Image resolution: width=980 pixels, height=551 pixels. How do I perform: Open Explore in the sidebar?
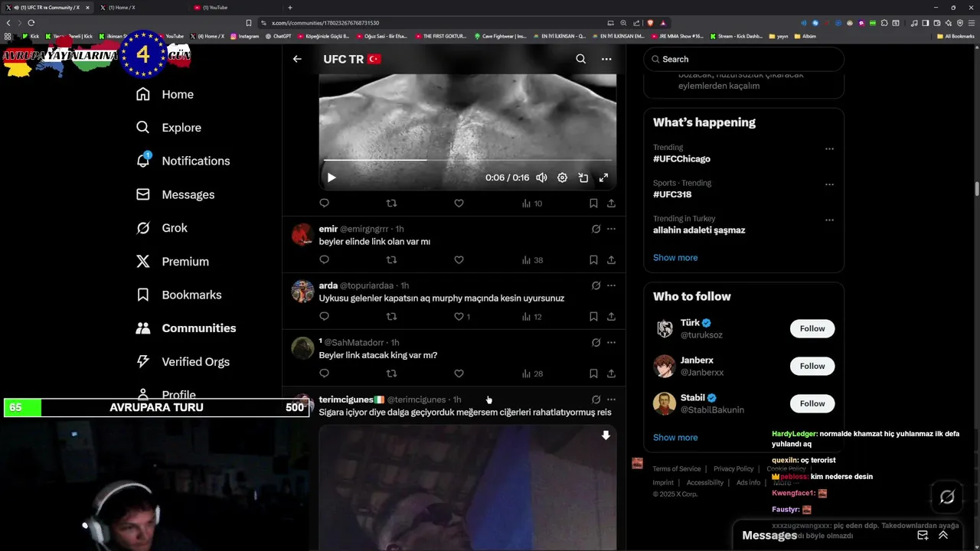(x=168, y=128)
